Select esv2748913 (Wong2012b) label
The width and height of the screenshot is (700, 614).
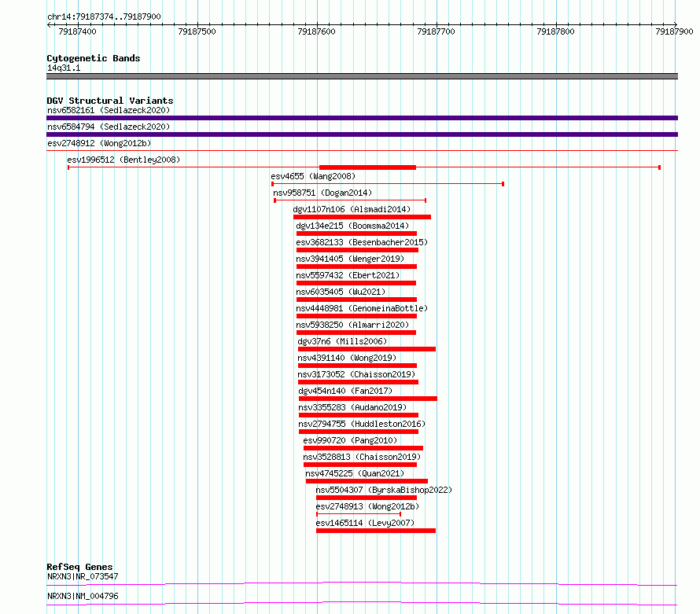click(x=367, y=506)
